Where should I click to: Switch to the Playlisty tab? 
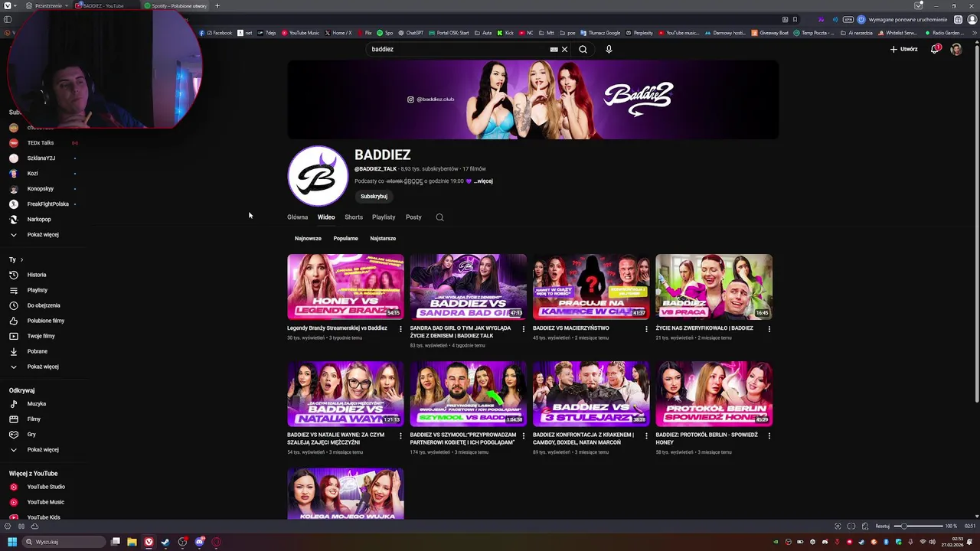click(x=384, y=217)
